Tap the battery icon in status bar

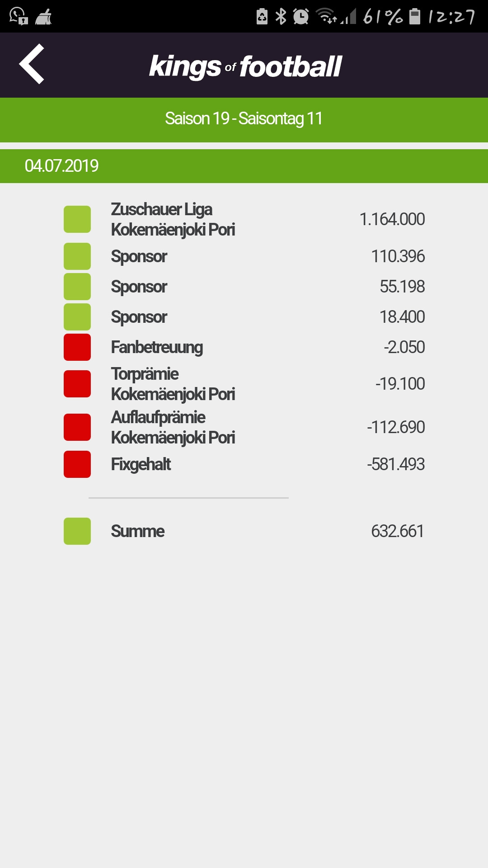pyautogui.click(x=415, y=16)
